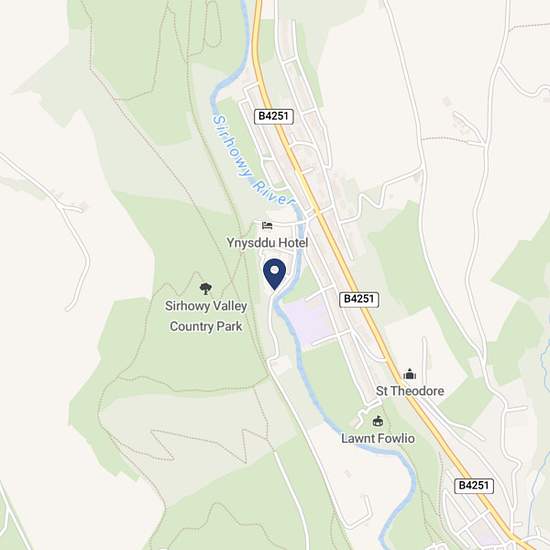Viewport: 550px width, 550px height.
Task: Open the Ynysddu Hotel label
Action: (x=267, y=243)
